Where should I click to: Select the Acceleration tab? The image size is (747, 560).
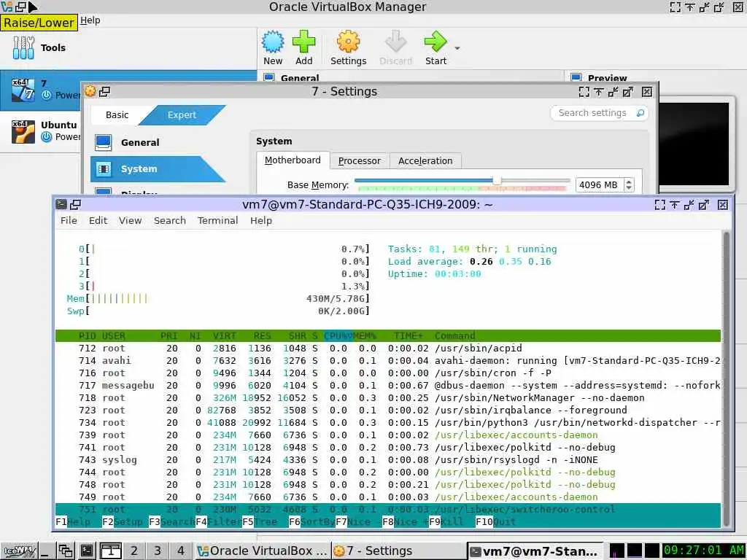pyautogui.click(x=425, y=161)
